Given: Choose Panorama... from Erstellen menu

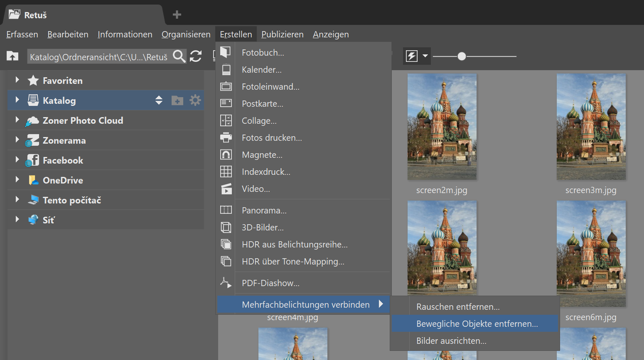Looking at the screenshot, I should [304, 210].
